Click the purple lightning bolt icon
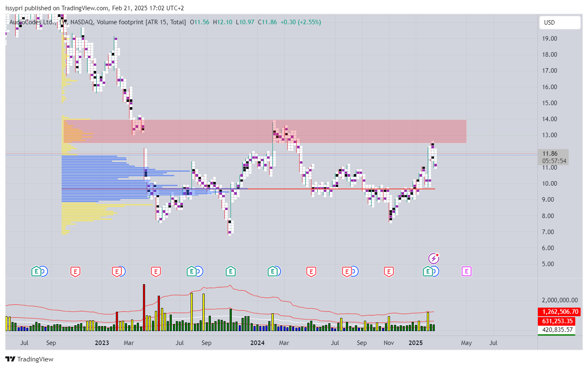Viewport: 588px width, 368px height. [x=434, y=258]
